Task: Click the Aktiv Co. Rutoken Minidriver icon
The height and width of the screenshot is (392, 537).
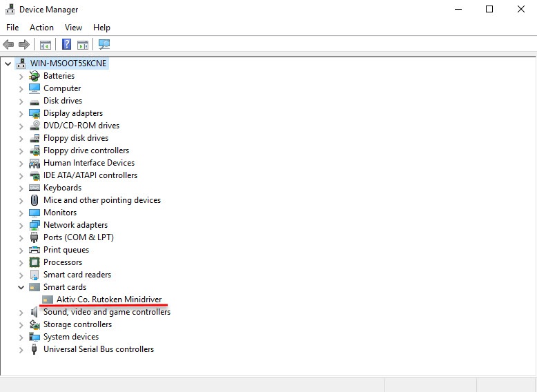Action: [x=48, y=300]
